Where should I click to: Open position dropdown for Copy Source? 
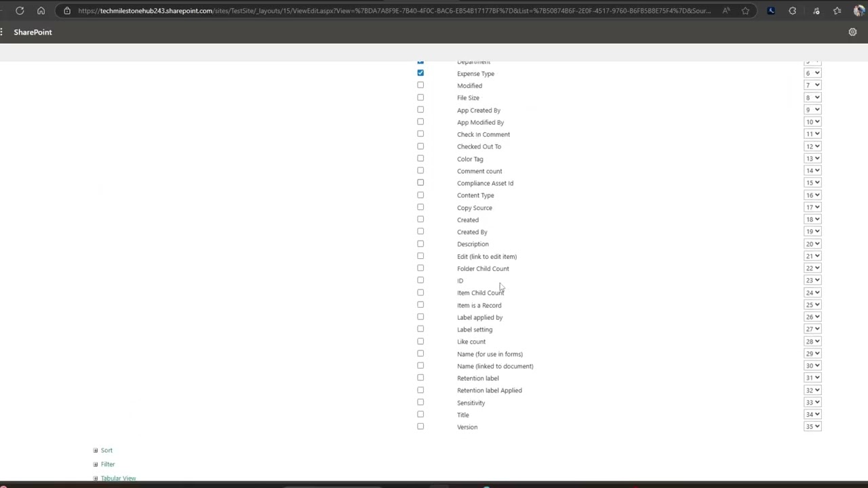click(812, 207)
